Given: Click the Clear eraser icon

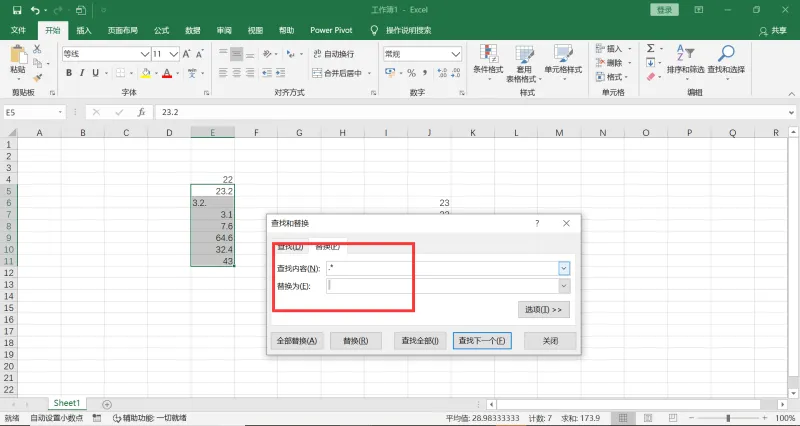Looking at the screenshot, I should [651, 77].
